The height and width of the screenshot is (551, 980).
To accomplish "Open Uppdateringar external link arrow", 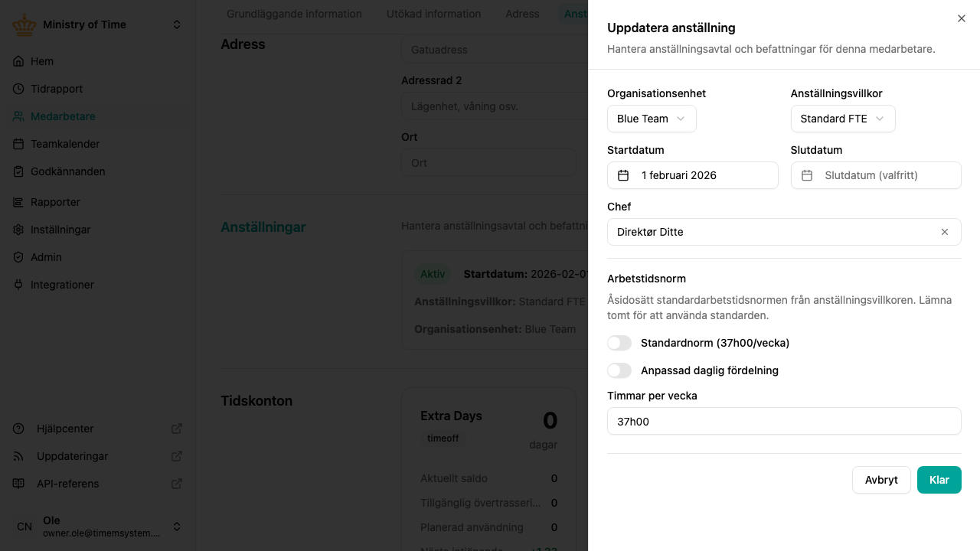I will 177,456.
